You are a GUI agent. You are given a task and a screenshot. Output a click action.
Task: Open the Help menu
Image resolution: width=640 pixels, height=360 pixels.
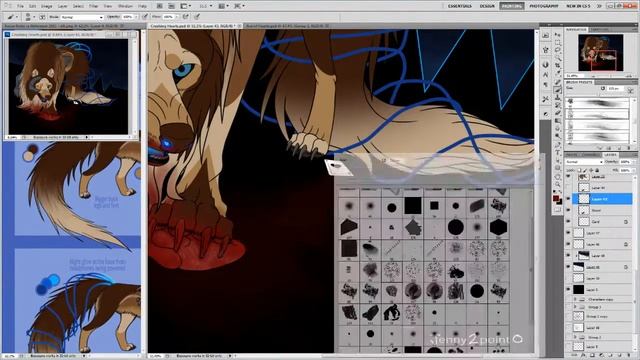142,6
